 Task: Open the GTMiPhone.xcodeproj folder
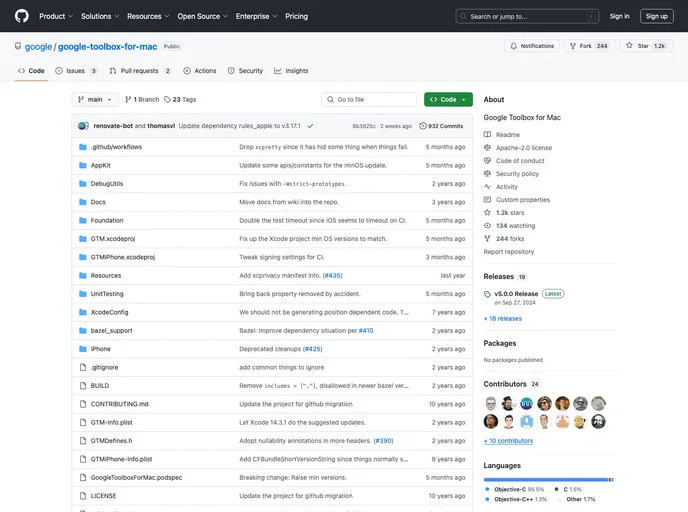[123, 257]
